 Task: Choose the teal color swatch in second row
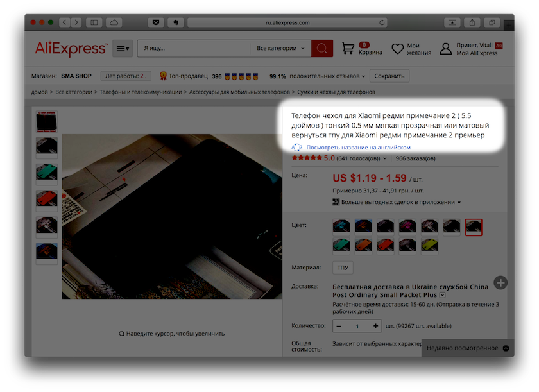click(341, 246)
